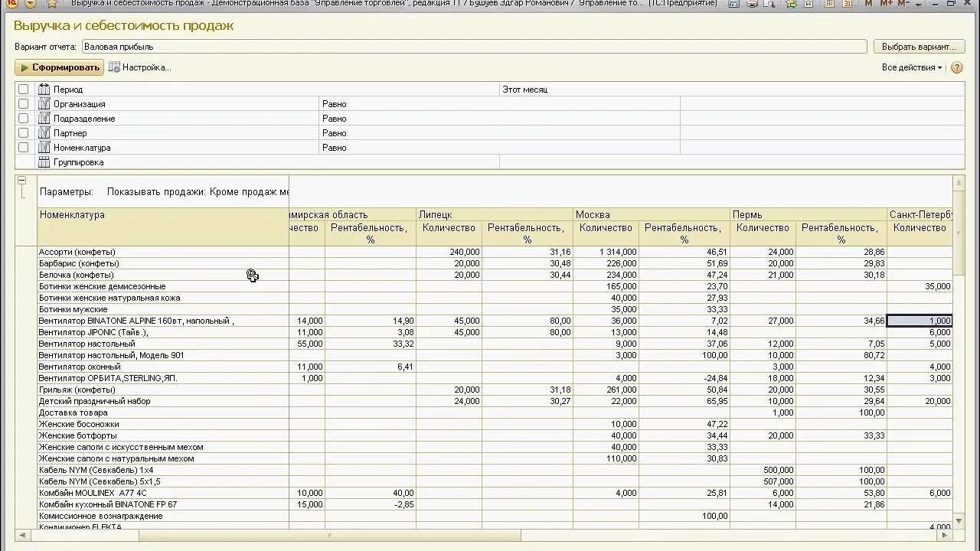
Task: Click the Пермь column header
Action: pyautogui.click(x=808, y=215)
